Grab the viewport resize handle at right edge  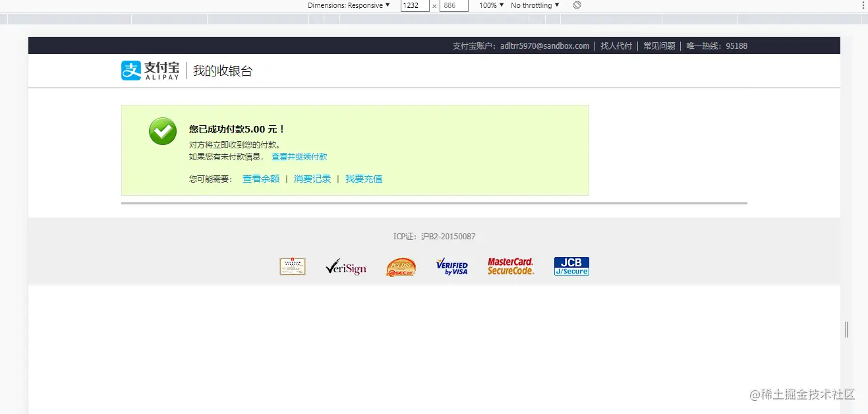point(847,330)
